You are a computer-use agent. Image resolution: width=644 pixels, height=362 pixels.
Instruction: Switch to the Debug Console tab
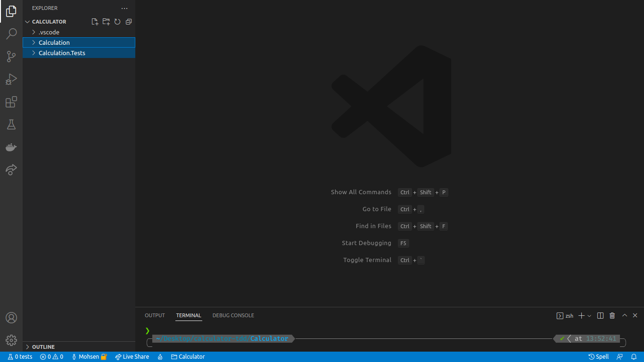pos(233,315)
